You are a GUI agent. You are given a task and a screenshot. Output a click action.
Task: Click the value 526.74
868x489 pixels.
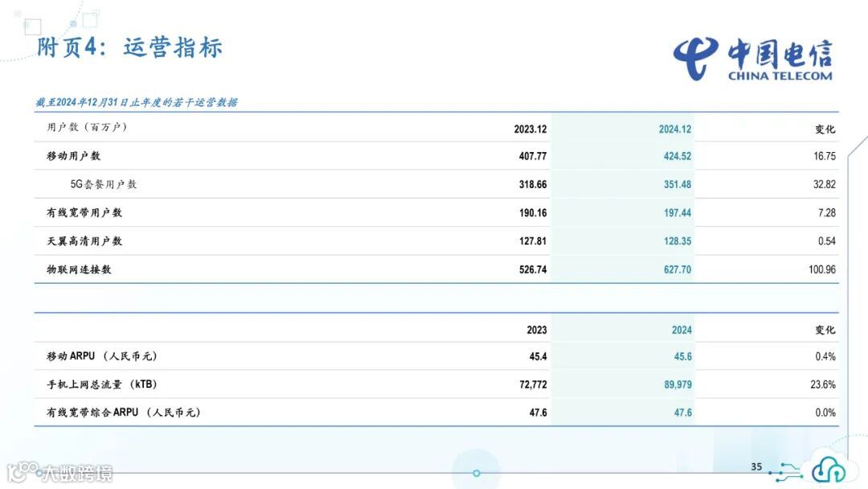pyautogui.click(x=533, y=269)
